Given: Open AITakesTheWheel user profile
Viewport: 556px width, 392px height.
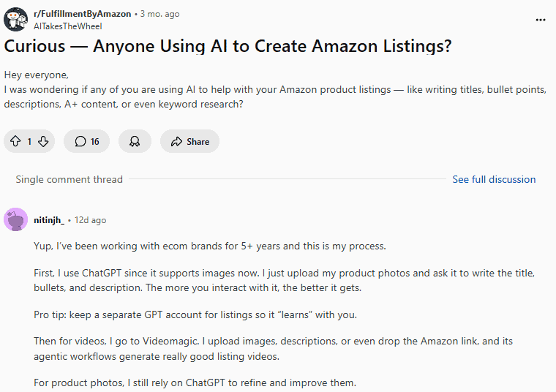Looking at the screenshot, I should pyautogui.click(x=68, y=26).
